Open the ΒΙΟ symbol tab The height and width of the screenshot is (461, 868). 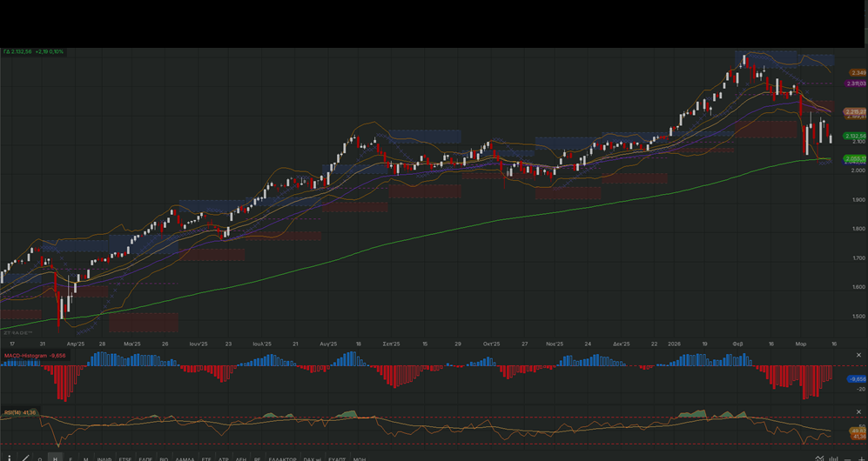164,458
